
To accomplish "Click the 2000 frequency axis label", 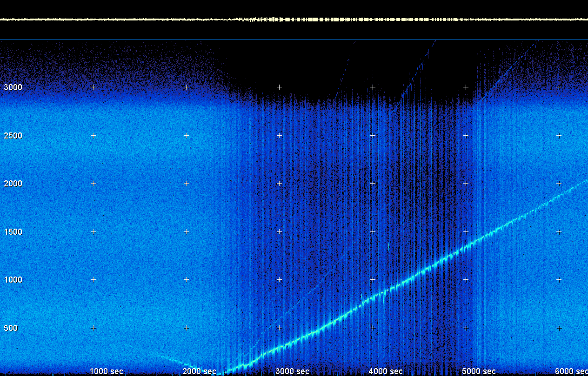I will [x=13, y=184].
